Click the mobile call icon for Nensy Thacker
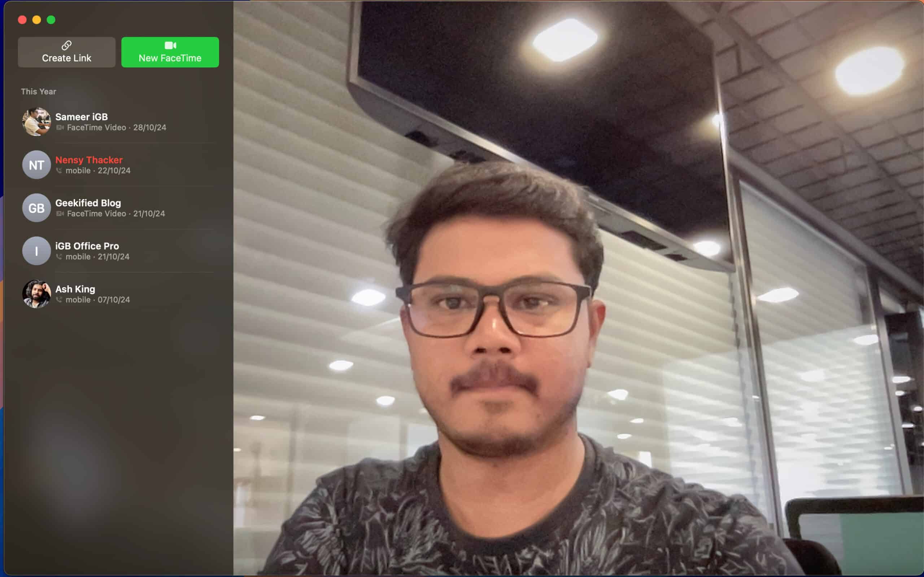 point(59,170)
